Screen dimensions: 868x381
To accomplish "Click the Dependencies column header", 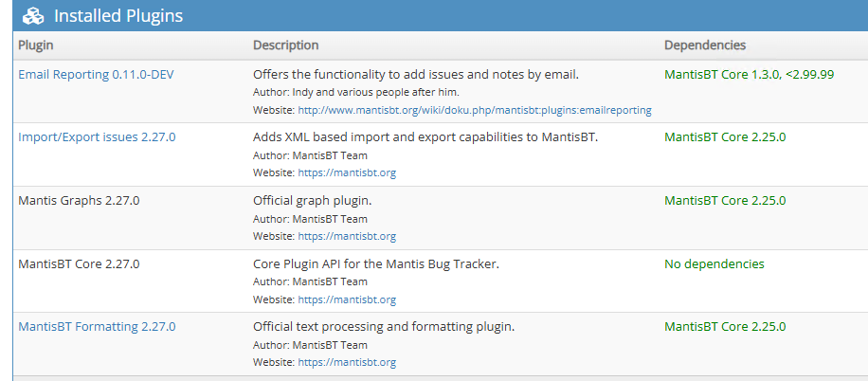I will [x=705, y=45].
